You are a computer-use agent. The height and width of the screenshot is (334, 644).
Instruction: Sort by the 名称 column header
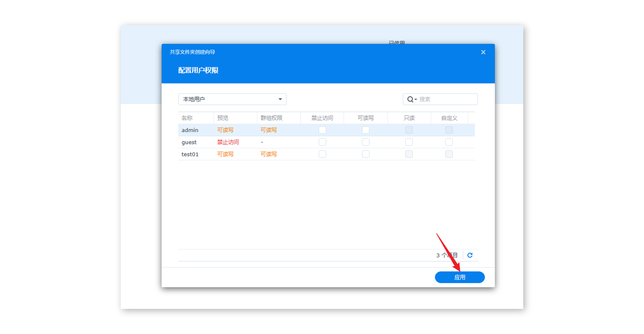click(x=196, y=118)
